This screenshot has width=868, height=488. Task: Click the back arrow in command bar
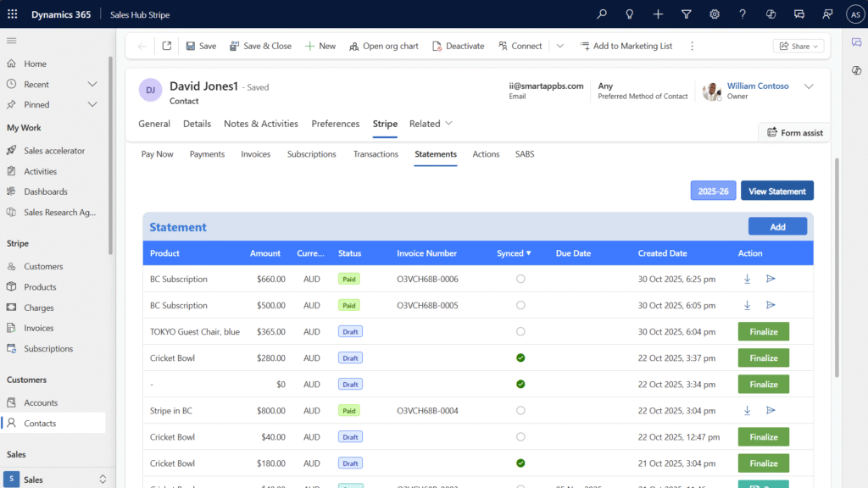142,47
